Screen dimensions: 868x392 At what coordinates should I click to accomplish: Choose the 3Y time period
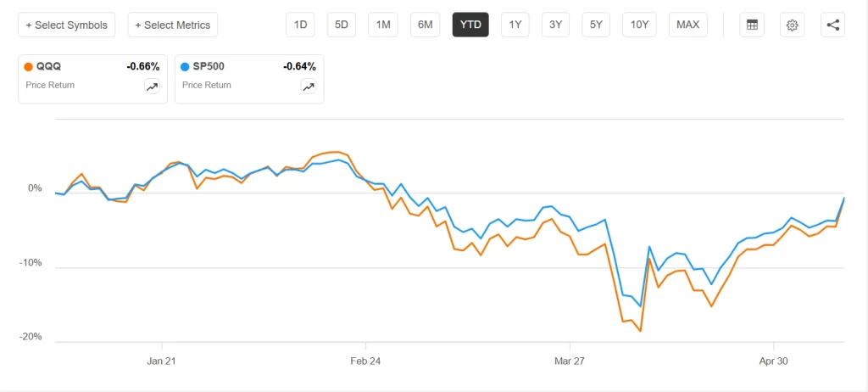tap(556, 25)
